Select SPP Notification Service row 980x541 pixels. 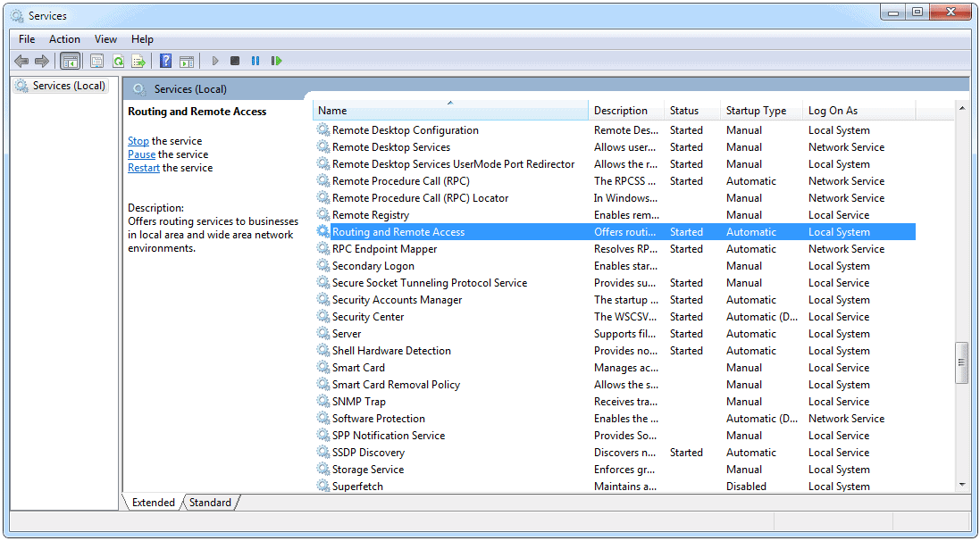click(x=616, y=436)
